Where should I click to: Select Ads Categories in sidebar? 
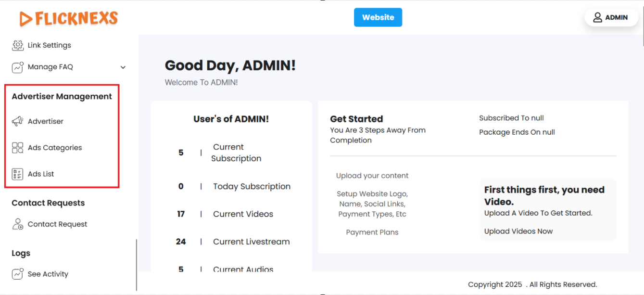click(x=55, y=148)
